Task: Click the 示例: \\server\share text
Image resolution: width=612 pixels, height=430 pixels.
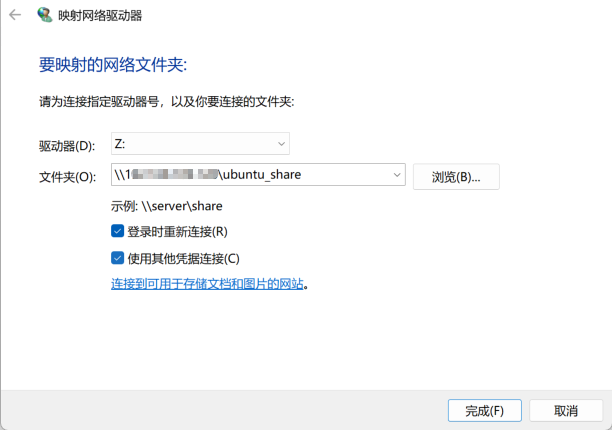Action: (167, 206)
